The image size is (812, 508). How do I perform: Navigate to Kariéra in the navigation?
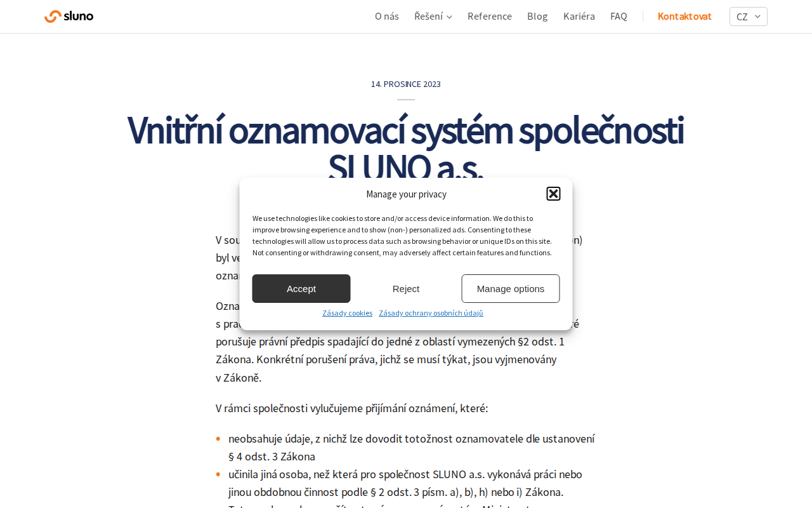tap(579, 17)
